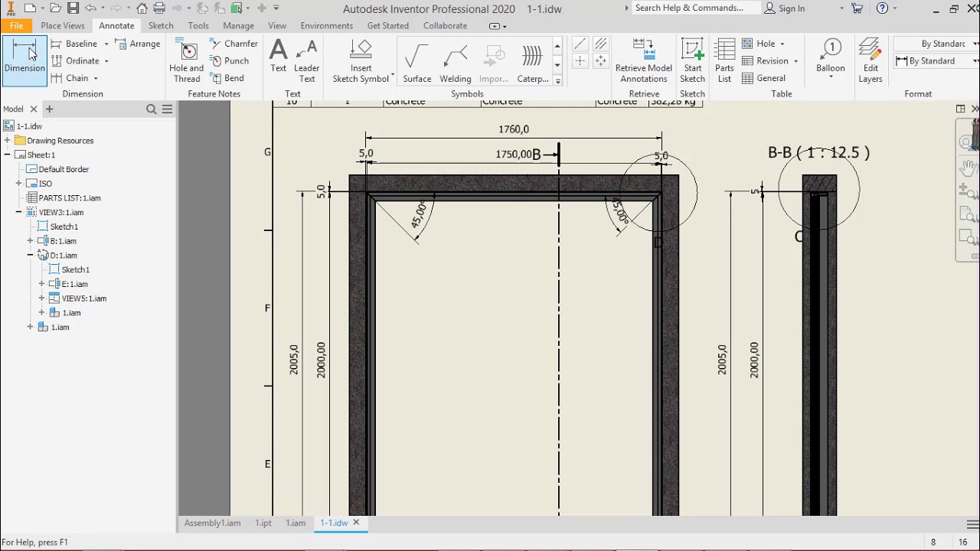Viewport: 980px width, 551px height.
Task: Add the Centerline symbol
Action: [580, 44]
